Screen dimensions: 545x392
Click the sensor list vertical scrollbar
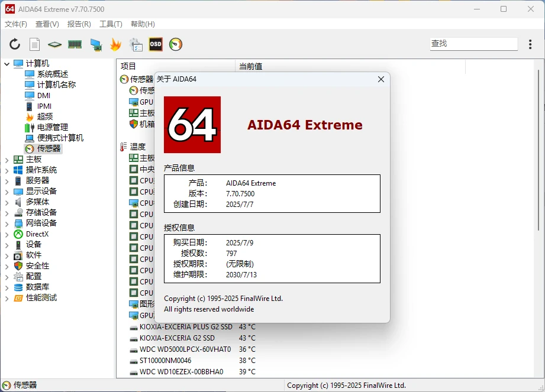tap(538, 150)
